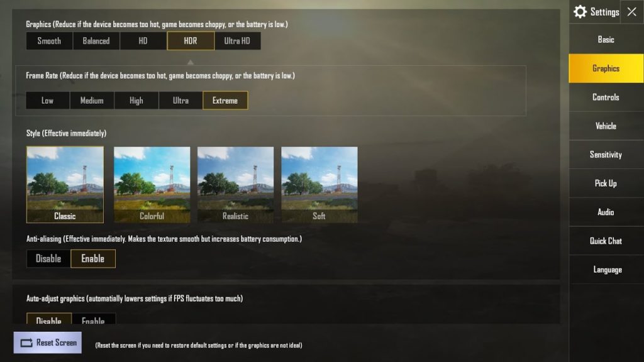Go to the Language tab
The image size is (644, 362).
click(x=606, y=270)
